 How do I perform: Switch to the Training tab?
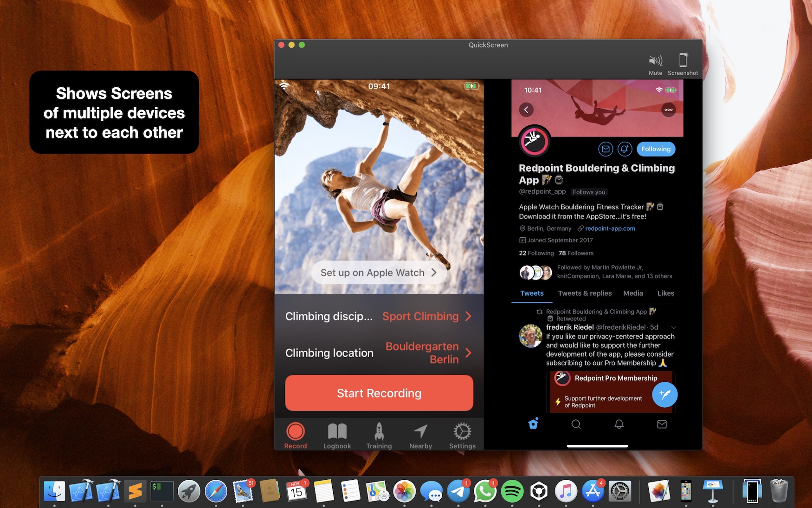(379, 436)
